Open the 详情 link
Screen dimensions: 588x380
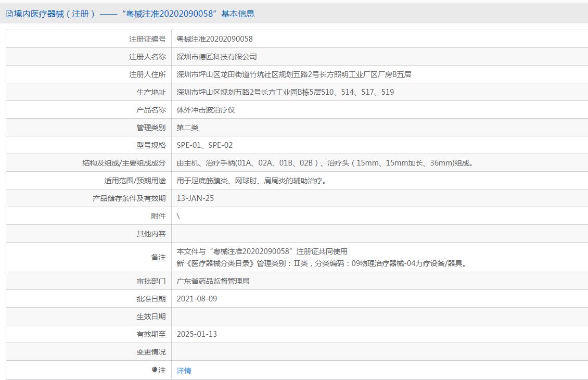tap(184, 370)
